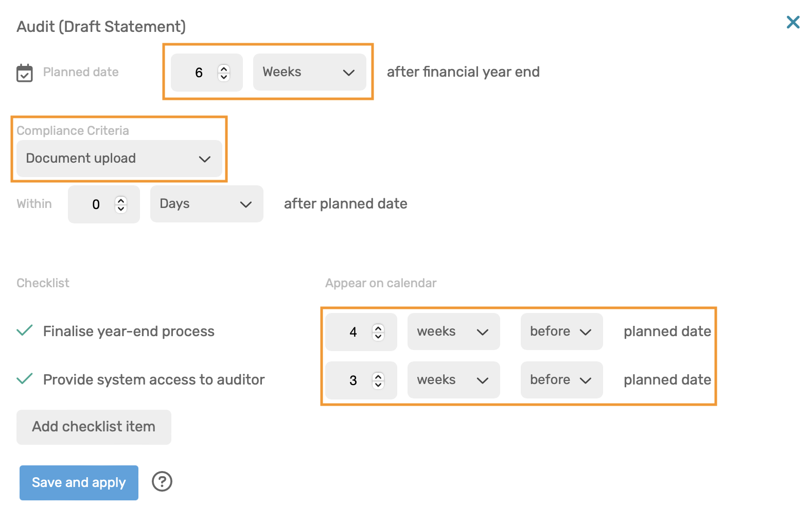Open second checklist row weeks dropdown
812x522 pixels.
[453, 380]
